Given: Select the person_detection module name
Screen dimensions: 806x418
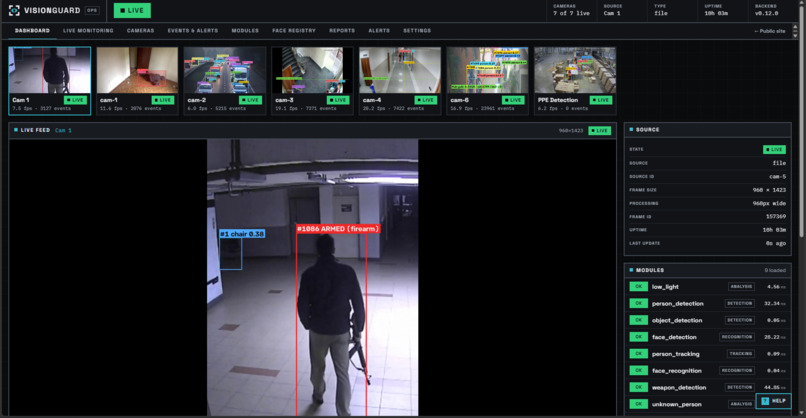Looking at the screenshot, I should 677,304.
